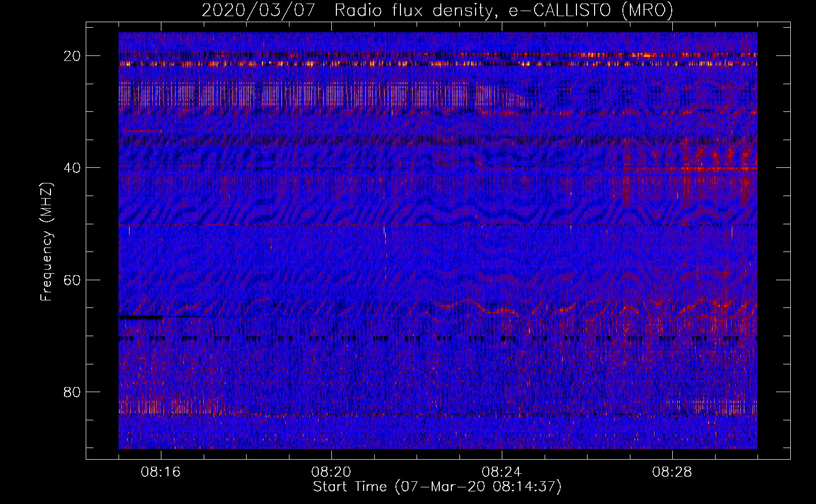Click the "Start Time (07-Mar-20 08:14:37)" axis label

437,487
